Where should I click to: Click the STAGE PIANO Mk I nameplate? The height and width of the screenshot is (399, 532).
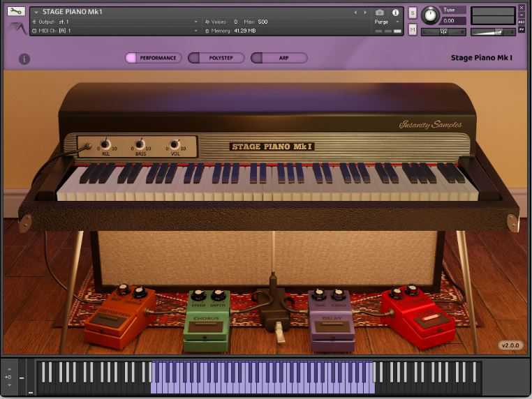click(x=272, y=146)
